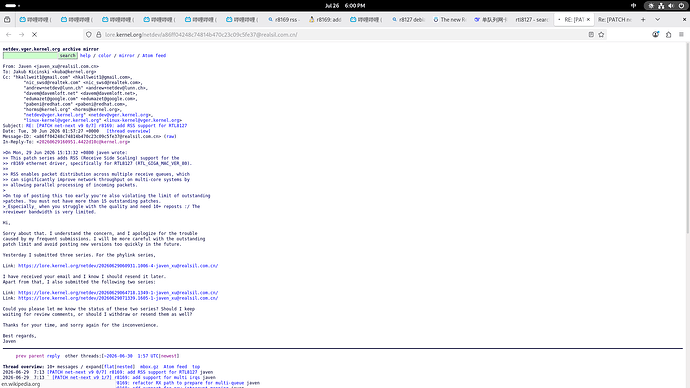Open other threads ~2026-06-30 1:57 UTC link

[x=131, y=356]
